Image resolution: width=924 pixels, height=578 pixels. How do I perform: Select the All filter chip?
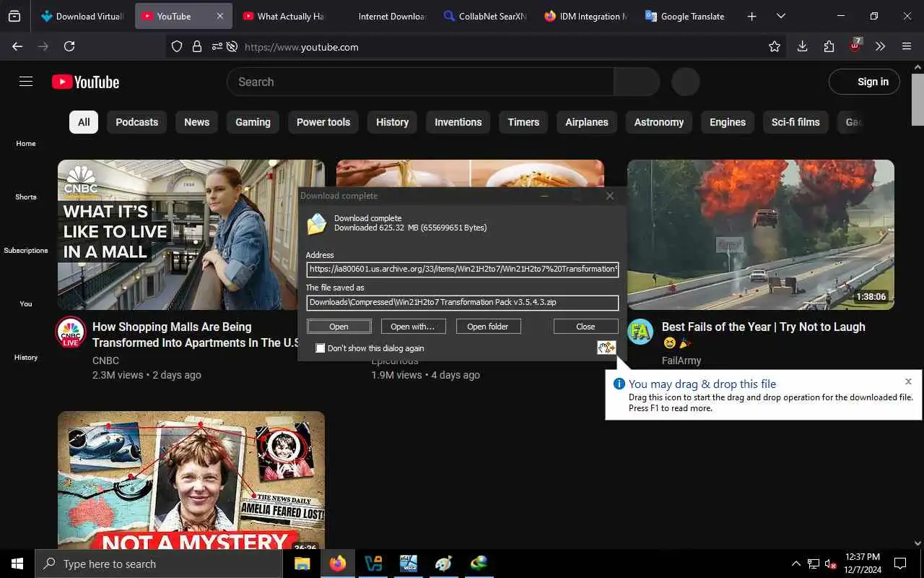coord(84,122)
